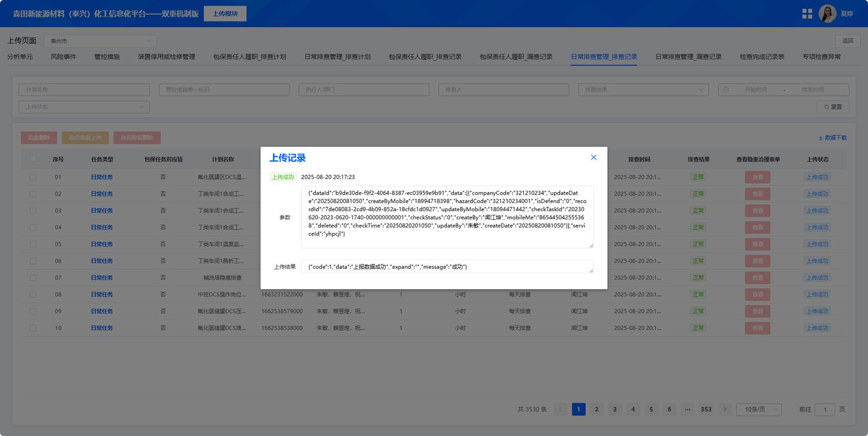The width and height of the screenshot is (868, 436).
Task: Click the 上传模块 button in header
Action: [x=225, y=14]
